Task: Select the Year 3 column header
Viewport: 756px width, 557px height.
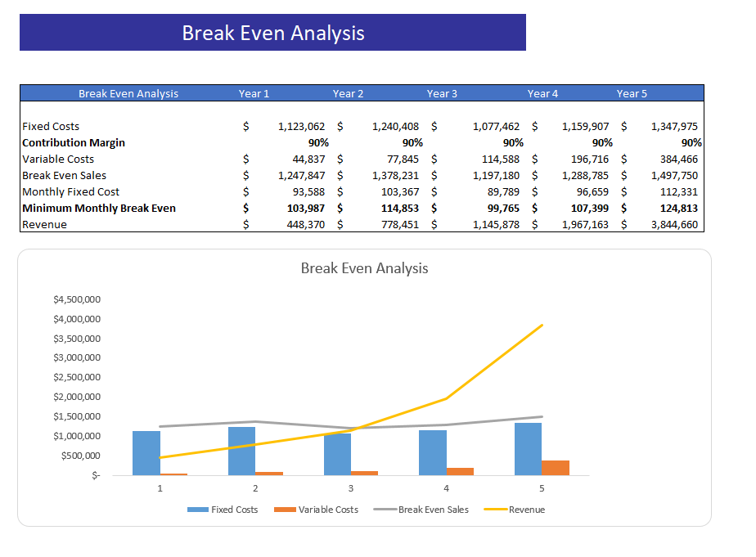Action: pyautogui.click(x=442, y=93)
